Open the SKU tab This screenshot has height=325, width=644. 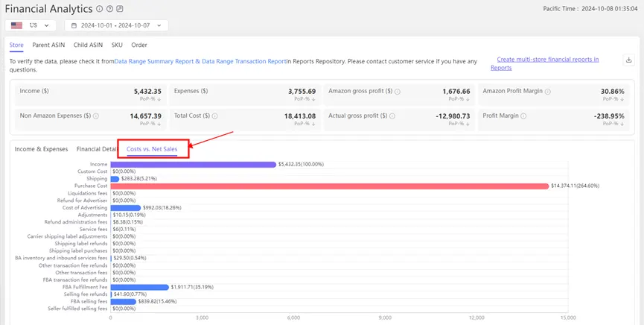[x=117, y=45]
